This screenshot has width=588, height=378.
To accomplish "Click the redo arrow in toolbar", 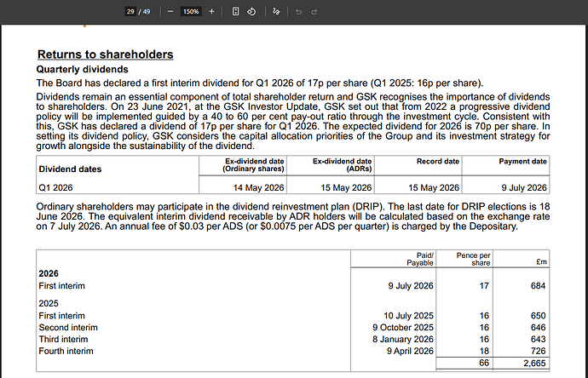I will [x=314, y=12].
